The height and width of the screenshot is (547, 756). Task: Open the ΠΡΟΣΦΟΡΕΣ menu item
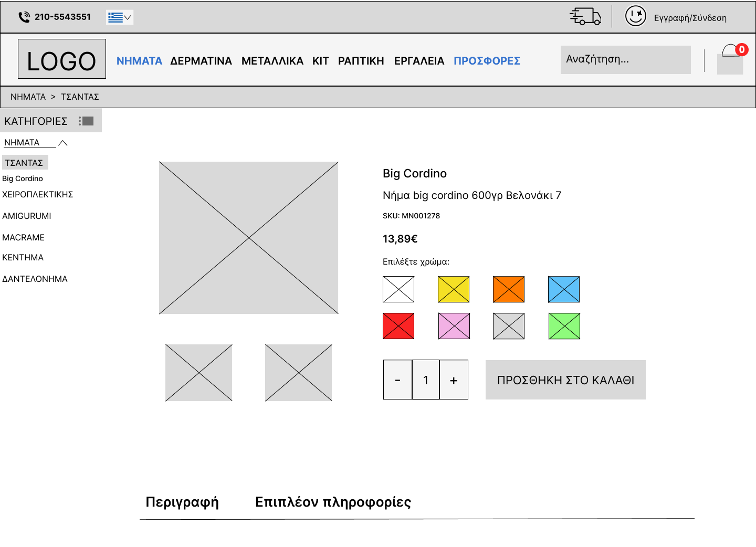point(487,61)
